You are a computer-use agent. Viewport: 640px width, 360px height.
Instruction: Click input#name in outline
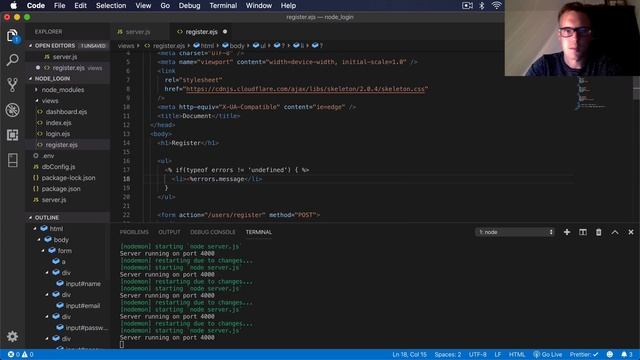[x=83, y=283]
